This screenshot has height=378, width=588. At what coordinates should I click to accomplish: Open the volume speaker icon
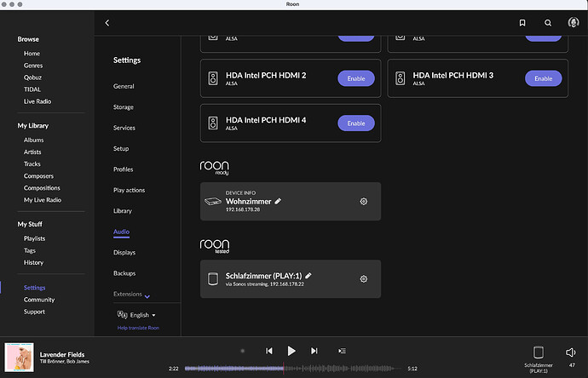point(570,352)
